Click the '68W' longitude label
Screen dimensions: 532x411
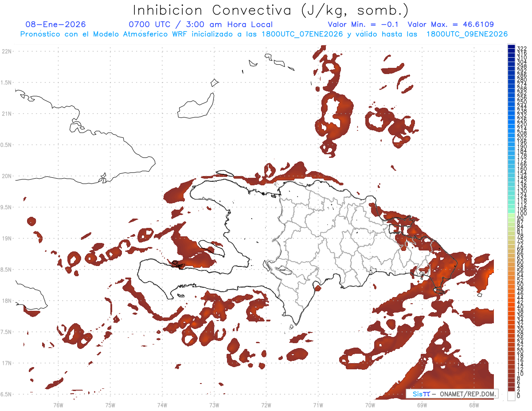click(x=474, y=404)
